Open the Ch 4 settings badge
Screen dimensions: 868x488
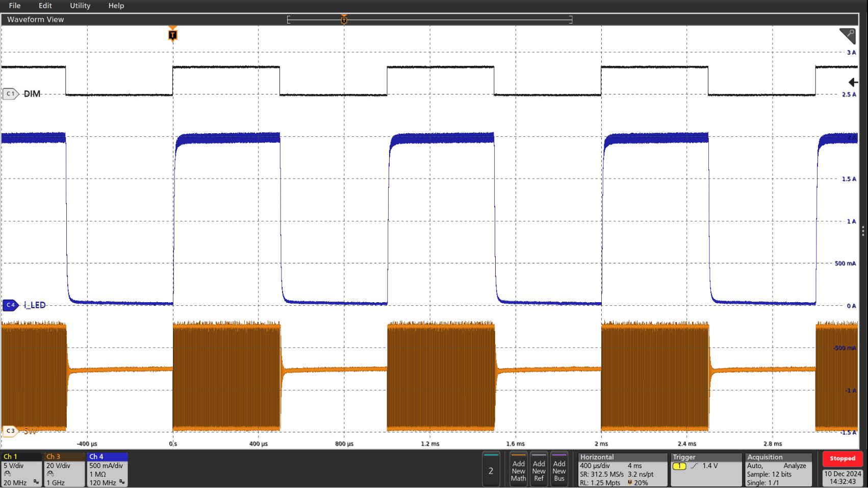tap(108, 470)
